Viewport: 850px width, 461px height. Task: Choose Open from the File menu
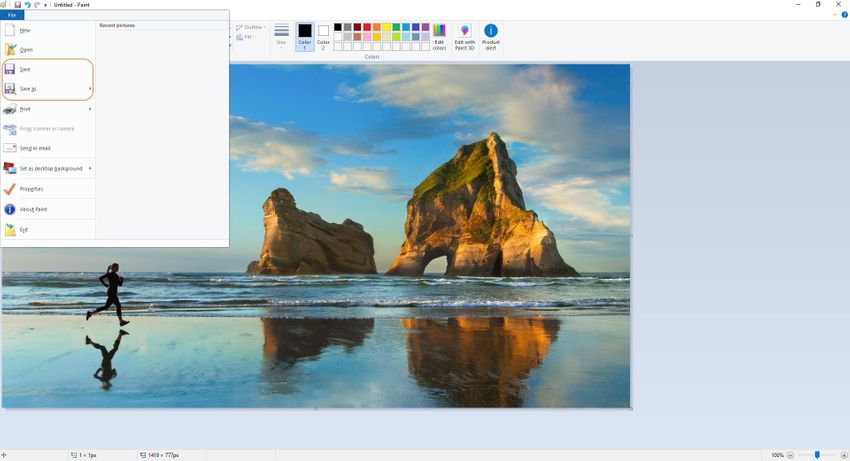click(x=26, y=49)
